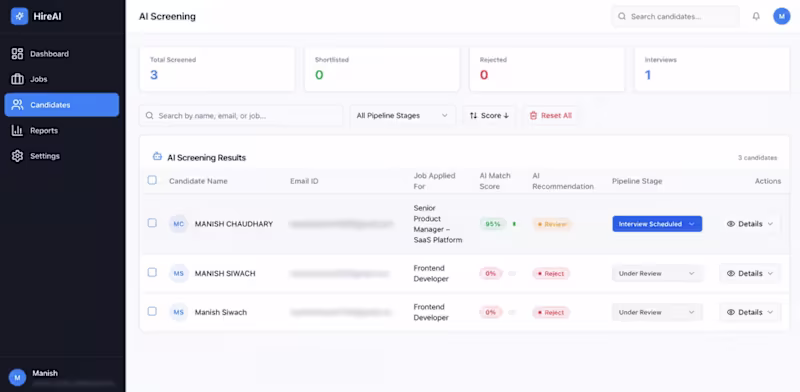The image size is (800, 392).
Task: Click the MS avatar of lowercase Manish Siwach
Action: [x=179, y=312]
